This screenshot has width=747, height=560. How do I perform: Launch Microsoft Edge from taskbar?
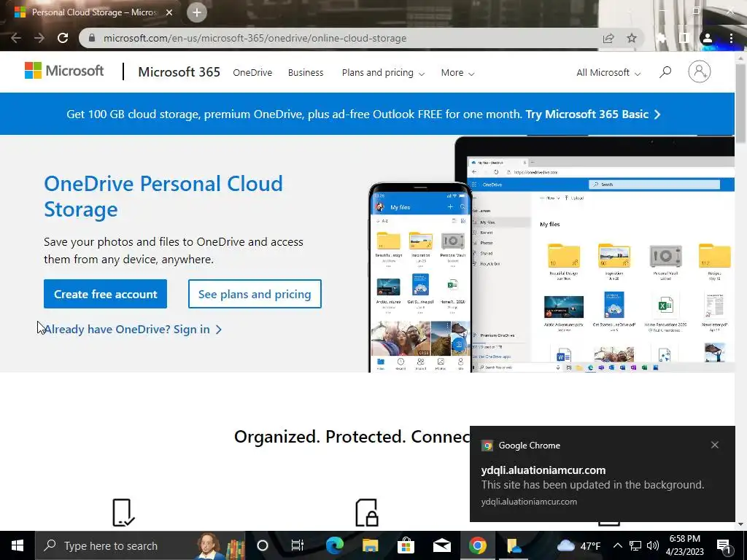pos(335,545)
